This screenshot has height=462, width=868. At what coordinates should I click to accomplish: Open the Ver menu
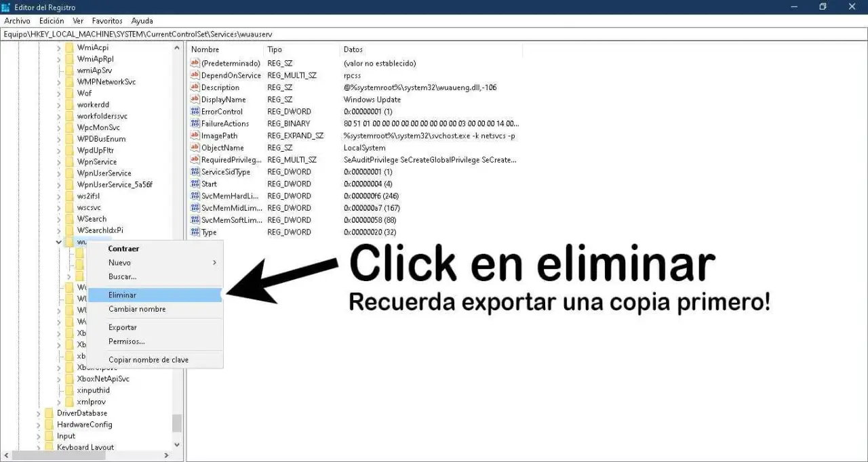pos(78,21)
